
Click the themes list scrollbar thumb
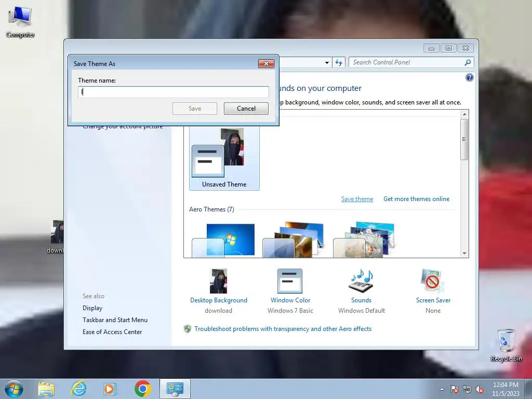tap(464, 139)
